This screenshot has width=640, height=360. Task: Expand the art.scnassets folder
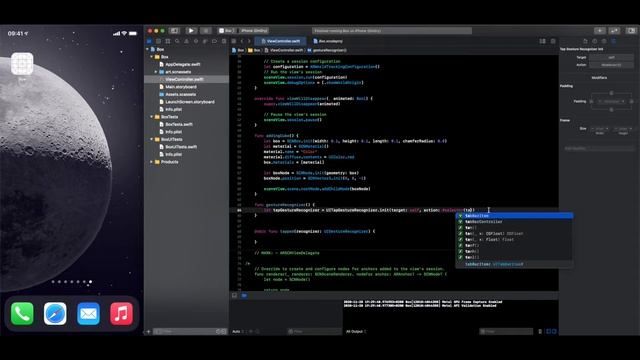pyautogui.click(x=156, y=72)
